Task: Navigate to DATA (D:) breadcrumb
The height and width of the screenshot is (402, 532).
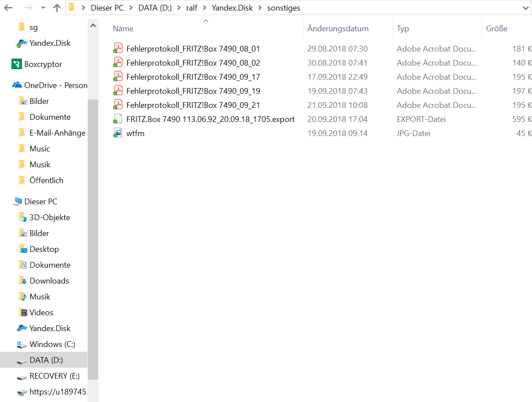Action: click(x=155, y=8)
